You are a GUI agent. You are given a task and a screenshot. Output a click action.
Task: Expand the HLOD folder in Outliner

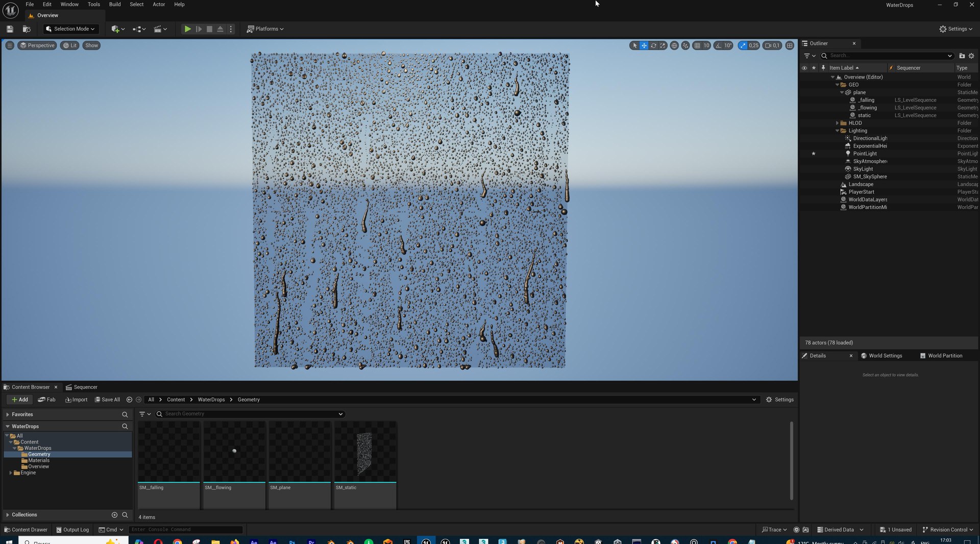[x=837, y=123]
